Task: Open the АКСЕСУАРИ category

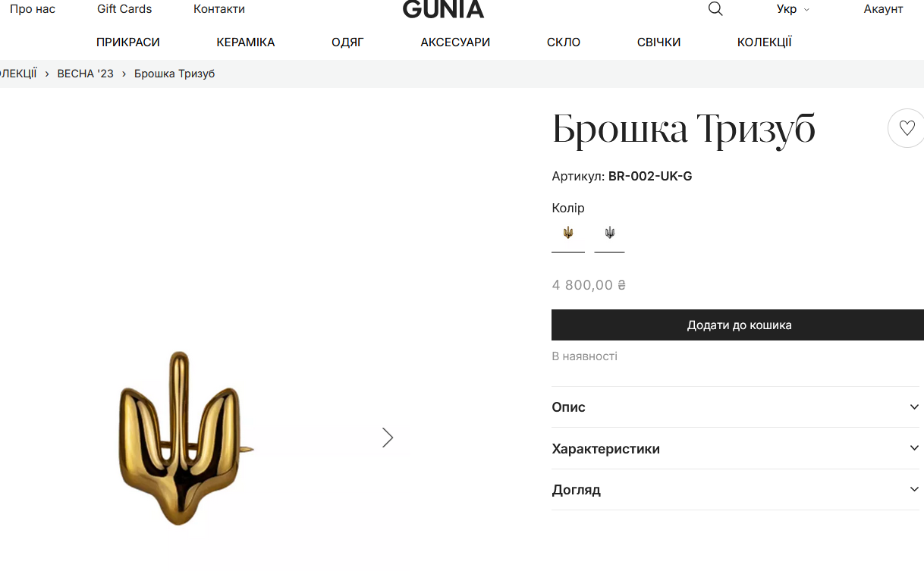Action: pyautogui.click(x=455, y=42)
